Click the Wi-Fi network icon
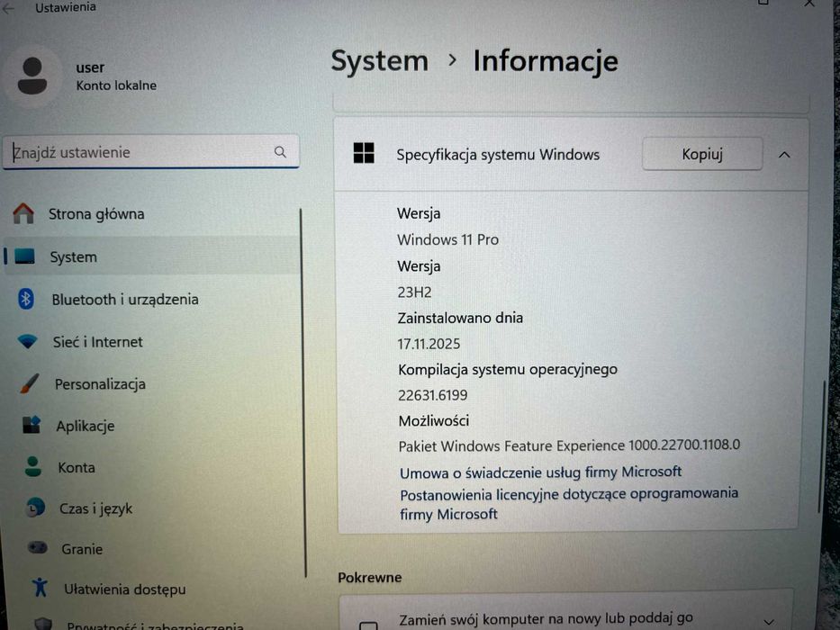 click(x=27, y=341)
